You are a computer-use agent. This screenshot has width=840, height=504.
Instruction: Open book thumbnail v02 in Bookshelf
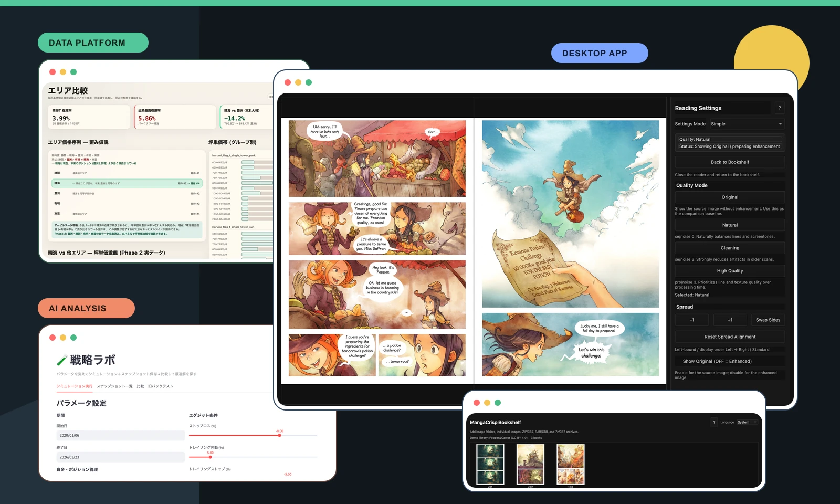pyautogui.click(x=530, y=464)
